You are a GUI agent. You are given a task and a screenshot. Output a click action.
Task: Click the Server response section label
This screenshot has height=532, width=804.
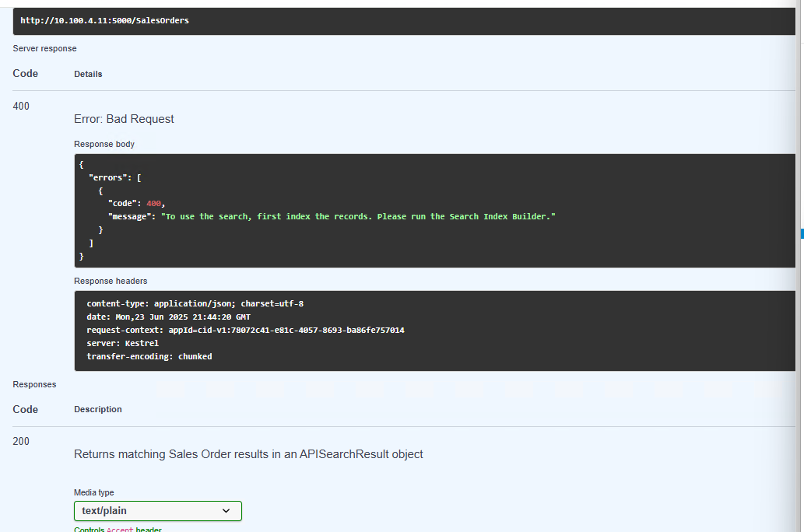pos(44,48)
